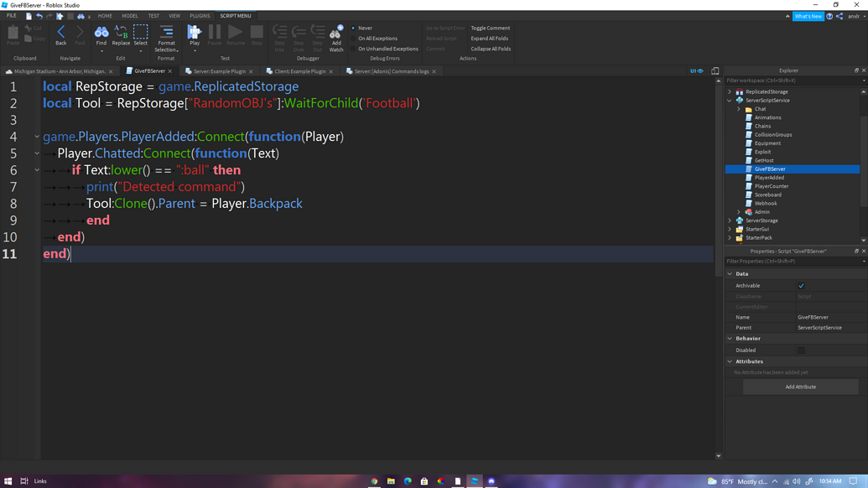Collapse the Attributes properties section
Screen dimensions: 868x488
tap(730, 361)
